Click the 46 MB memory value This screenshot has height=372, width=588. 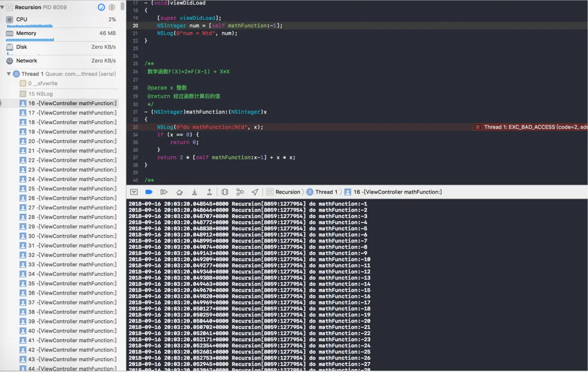[108, 33]
